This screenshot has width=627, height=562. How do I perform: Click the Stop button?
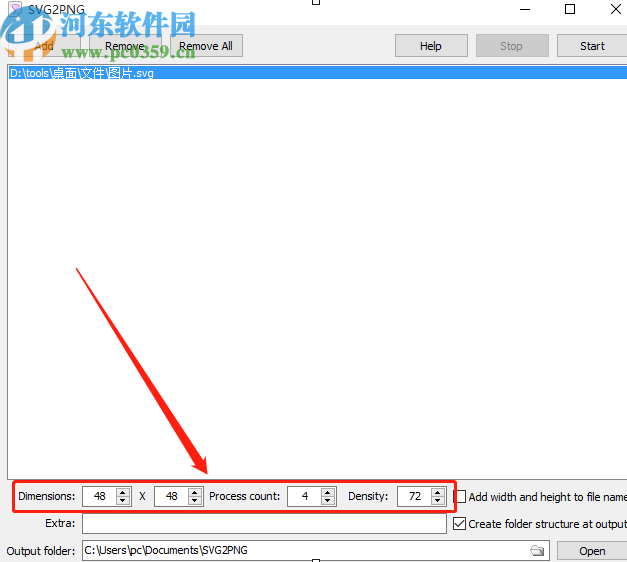click(512, 46)
